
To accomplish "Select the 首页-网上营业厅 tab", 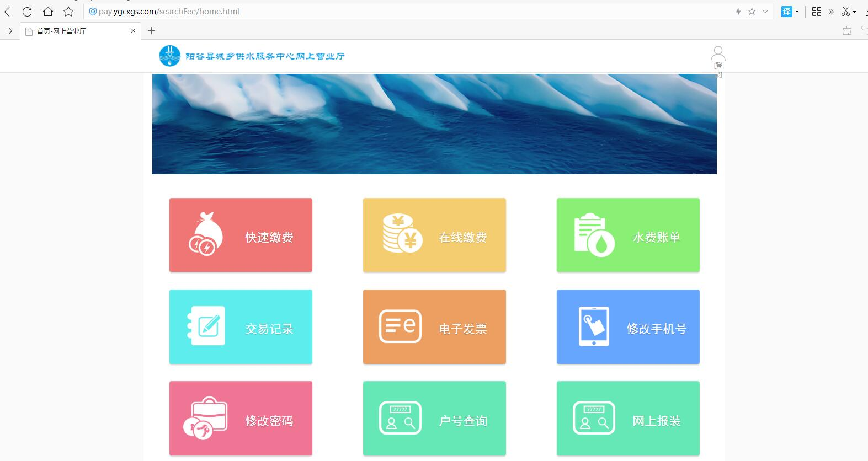I will [x=77, y=31].
